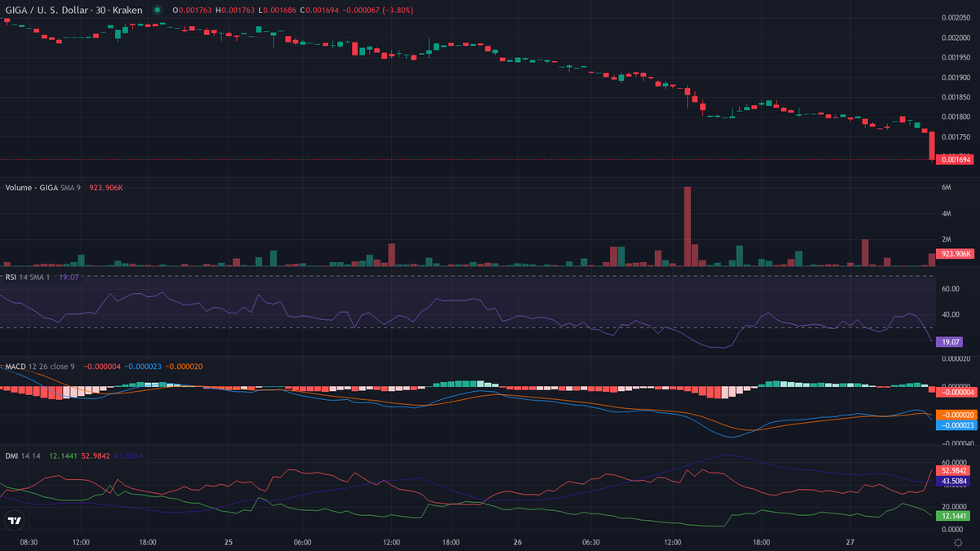Click the Low value L0.001686
The width and height of the screenshot is (980, 551).
click(x=276, y=10)
